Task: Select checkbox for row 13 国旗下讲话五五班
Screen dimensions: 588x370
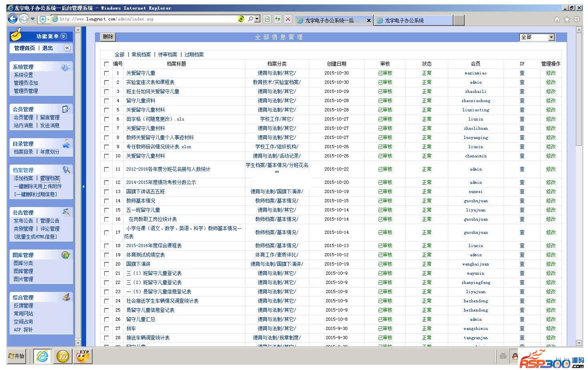Action: (x=107, y=192)
